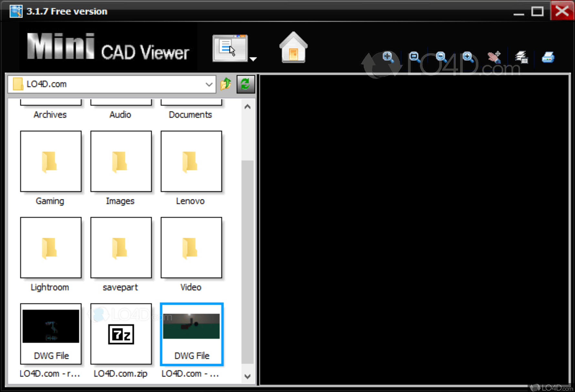
Task: Click the Zoom Out magnifier icon
Action: click(x=441, y=57)
